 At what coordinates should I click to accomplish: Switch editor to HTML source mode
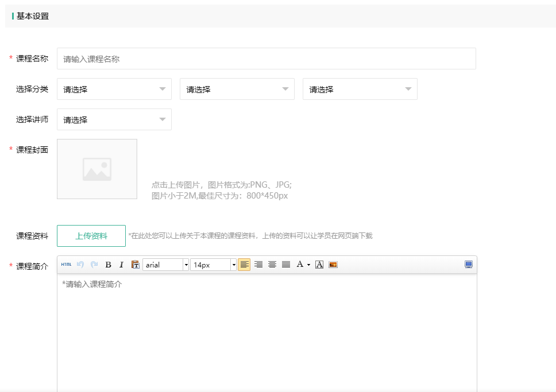(x=66, y=265)
